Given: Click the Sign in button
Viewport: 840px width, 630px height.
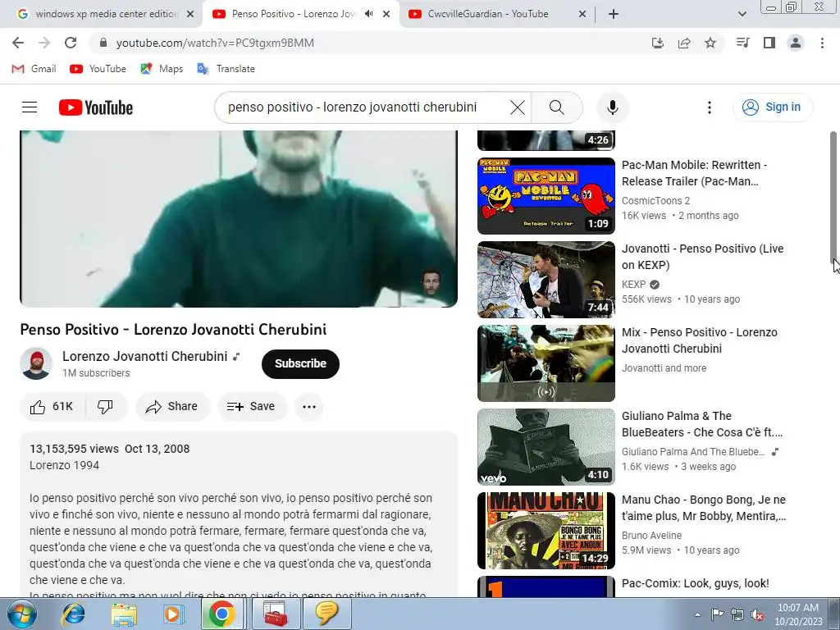Looking at the screenshot, I should click(x=773, y=107).
